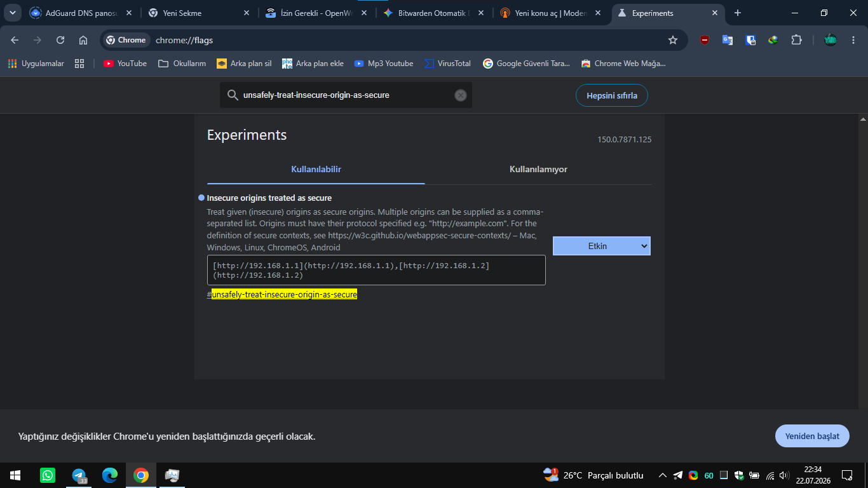
Task: Open WhatsApp from the taskbar
Action: (48, 475)
